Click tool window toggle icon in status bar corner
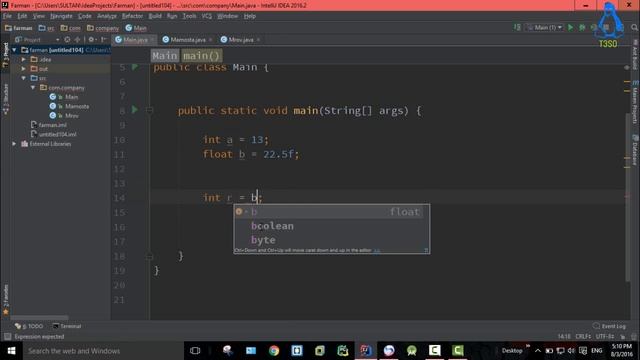Viewport: 640px width, 360px height. 7,336
